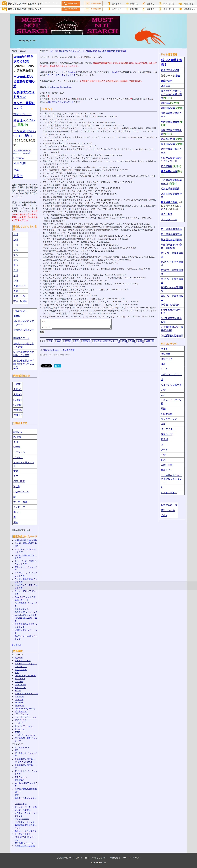
Task: Open 画像検索 under サブコンテンツ
Action: pos(166,354)
